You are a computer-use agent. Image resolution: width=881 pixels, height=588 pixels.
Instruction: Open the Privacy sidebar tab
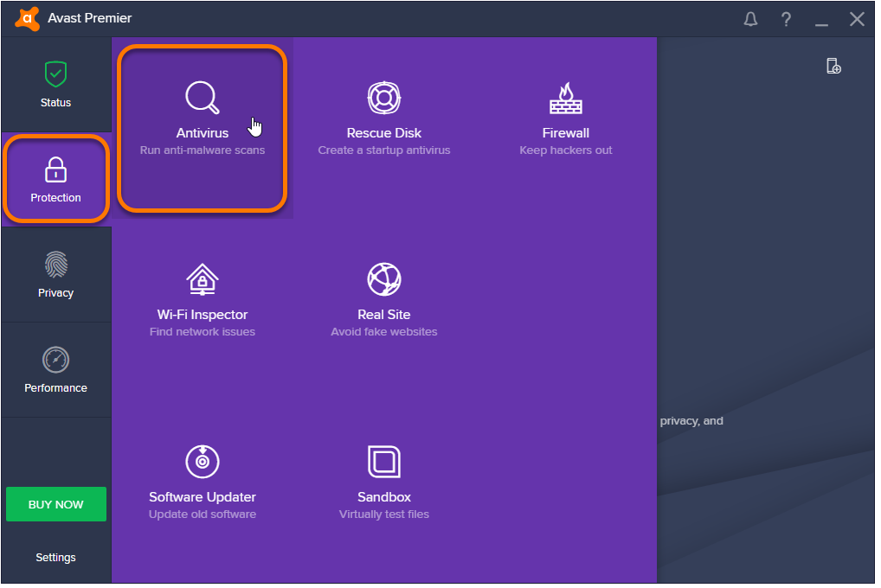[55, 275]
